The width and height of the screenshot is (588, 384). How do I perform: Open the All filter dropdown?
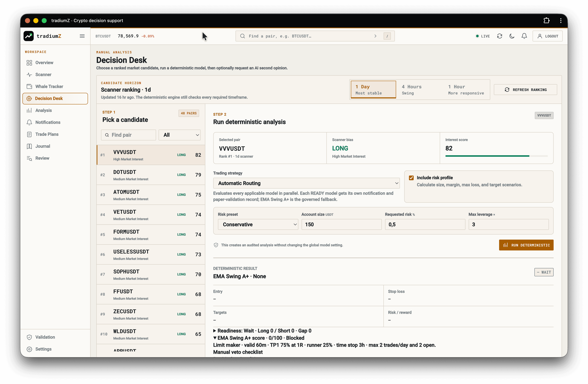click(180, 135)
